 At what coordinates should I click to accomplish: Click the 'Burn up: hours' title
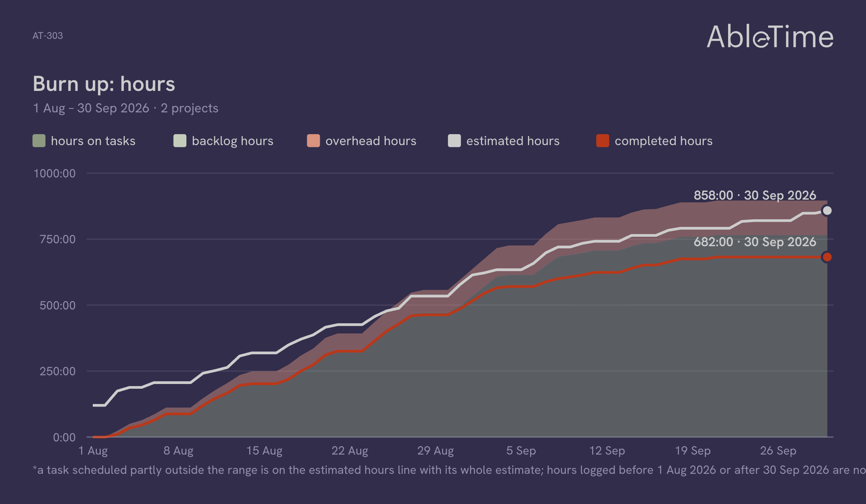click(104, 84)
